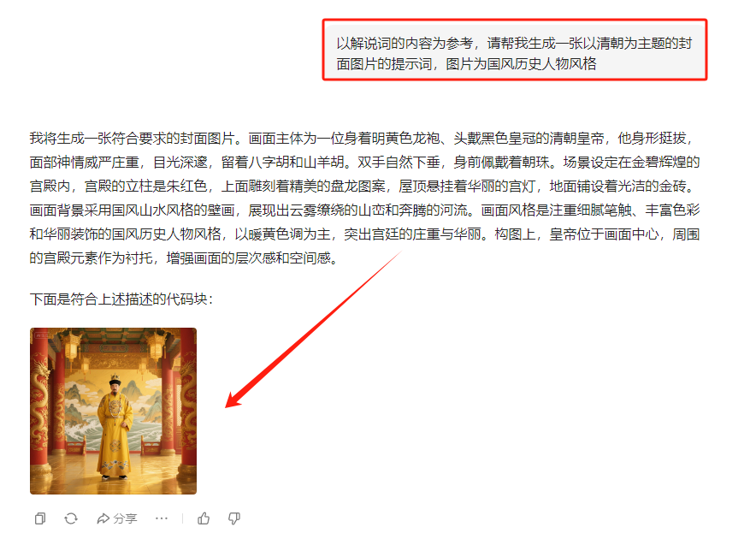Click the last line ending 层次感和空间感
The width and height of the screenshot is (756, 539).
183,258
